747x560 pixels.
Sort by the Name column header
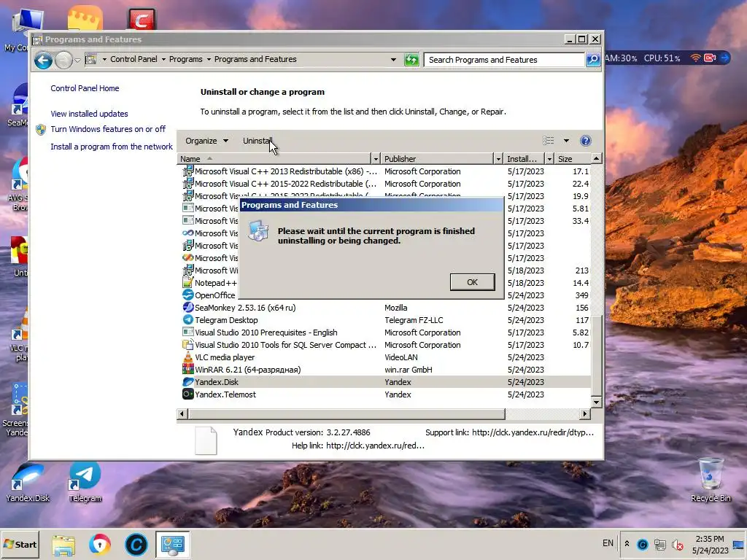[274, 158]
